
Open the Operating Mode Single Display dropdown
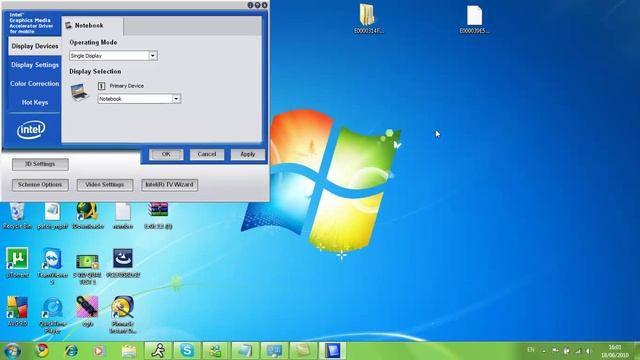[113, 56]
